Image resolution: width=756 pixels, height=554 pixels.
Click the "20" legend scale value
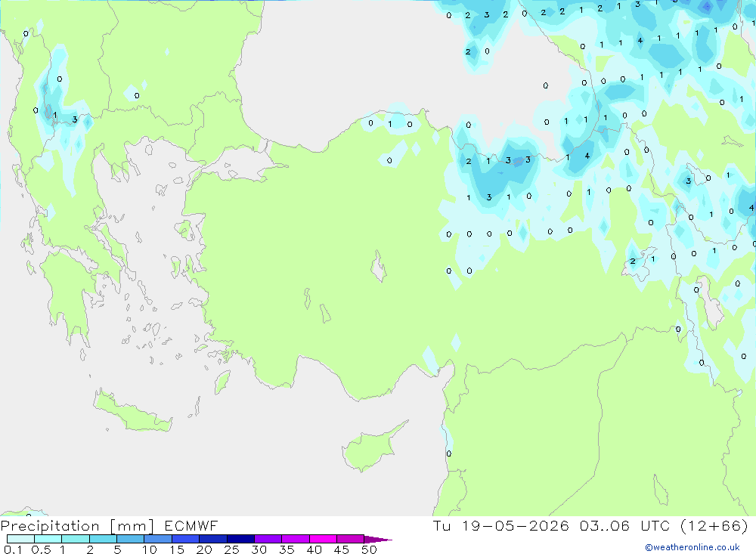[204, 549]
